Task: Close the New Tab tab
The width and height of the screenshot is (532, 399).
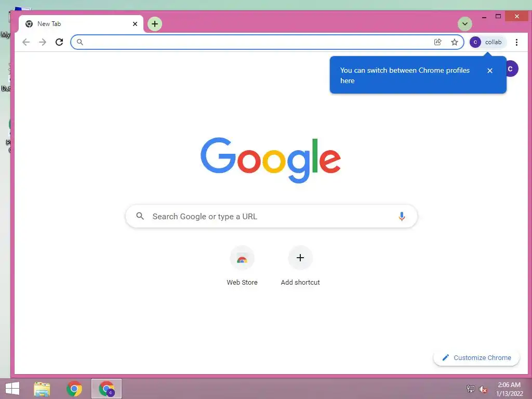Action: pos(135,24)
